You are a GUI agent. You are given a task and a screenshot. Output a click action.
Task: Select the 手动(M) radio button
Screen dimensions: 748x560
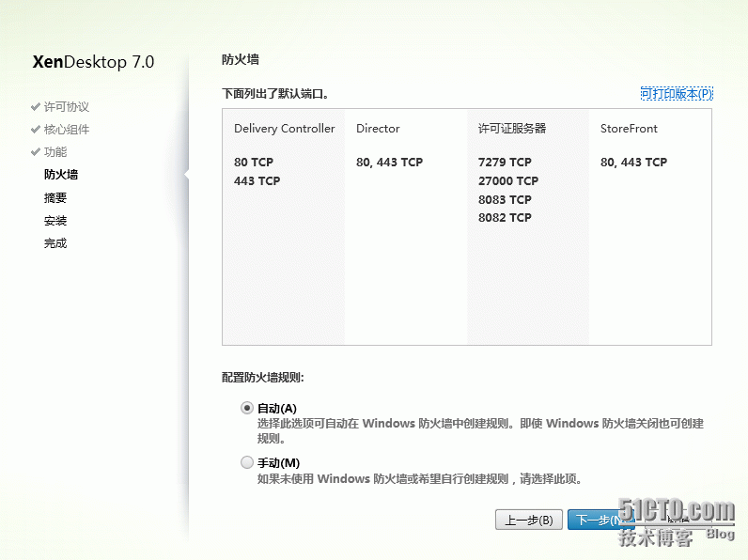pyautogui.click(x=246, y=462)
